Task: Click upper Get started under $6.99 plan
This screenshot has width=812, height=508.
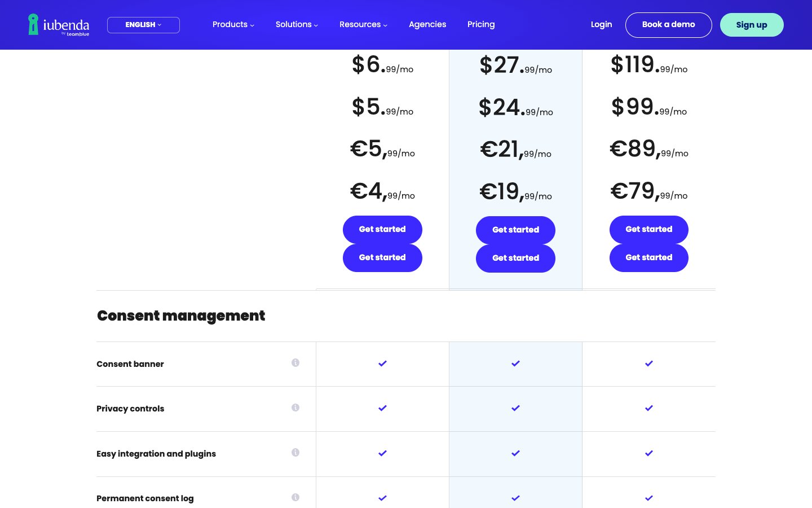Action: click(382, 229)
